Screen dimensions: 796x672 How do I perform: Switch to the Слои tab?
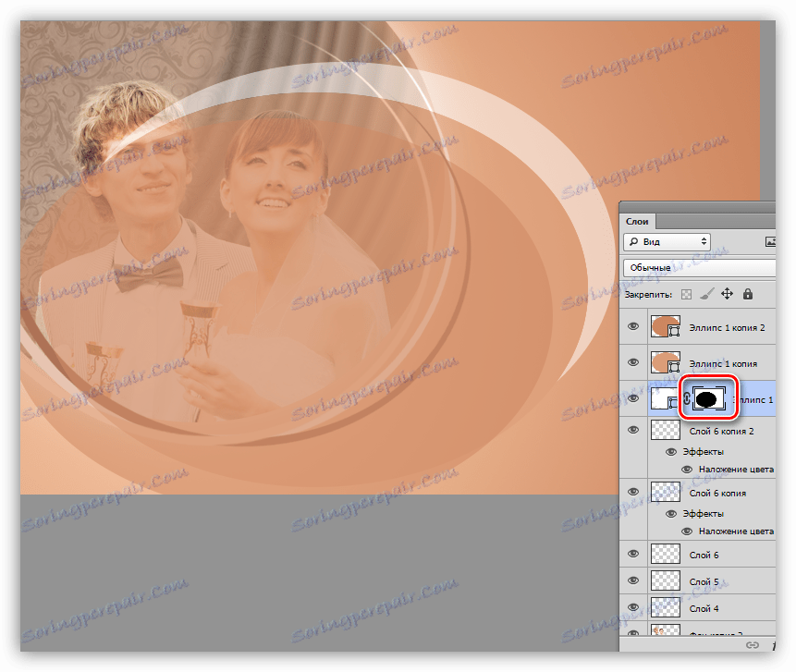pyautogui.click(x=637, y=221)
